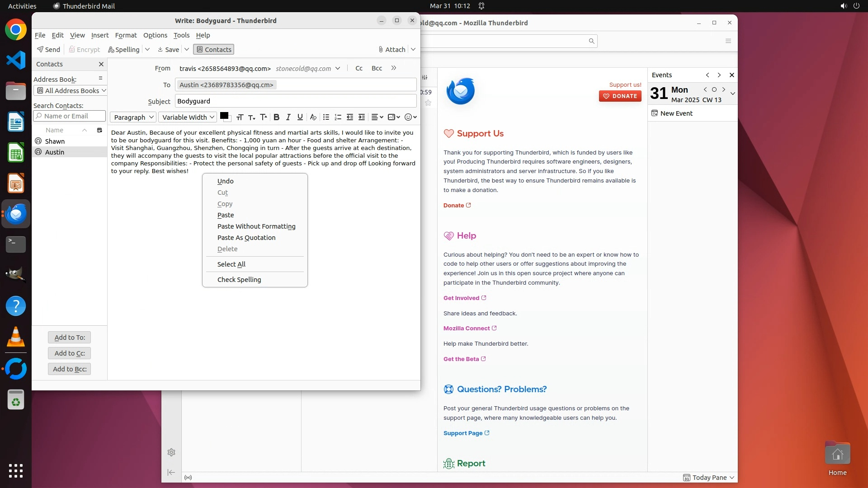The height and width of the screenshot is (488, 868).
Task: Open the Variable Width font dropdown
Action: (x=188, y=117)
